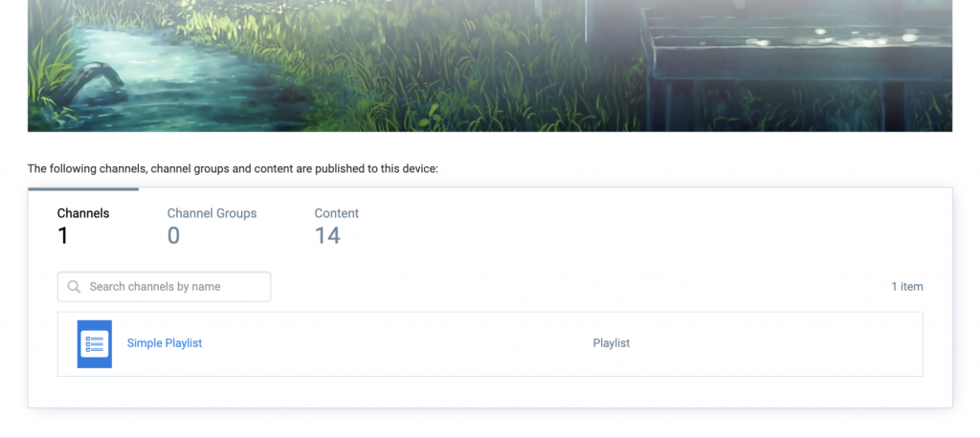
Task: Click the lines glyph inside the blue playlist icon
Action: coord(95,344)
